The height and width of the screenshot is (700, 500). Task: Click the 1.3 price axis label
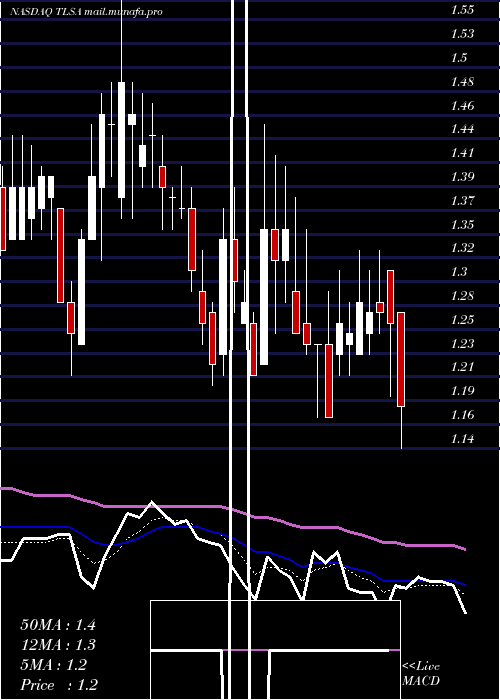click(459, 271)
